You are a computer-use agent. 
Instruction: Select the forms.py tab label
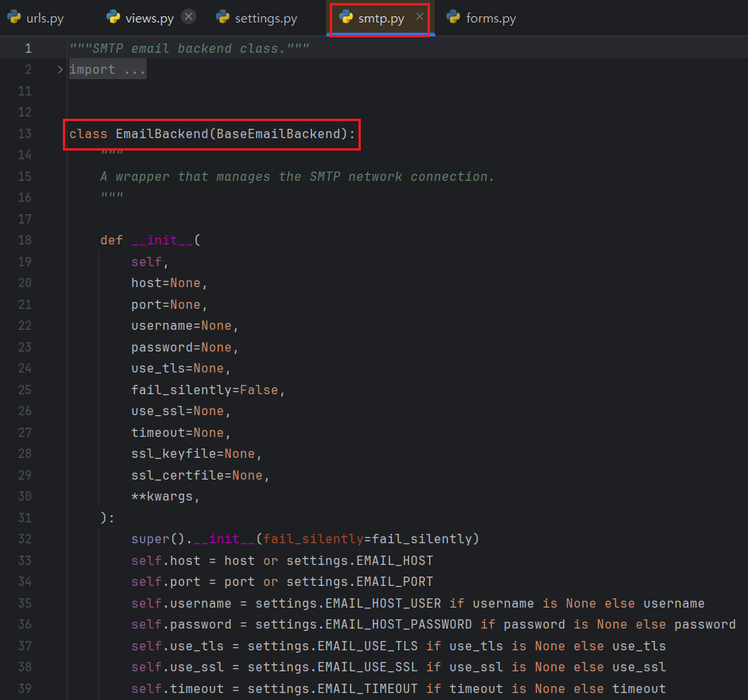(x=490, y=19)
